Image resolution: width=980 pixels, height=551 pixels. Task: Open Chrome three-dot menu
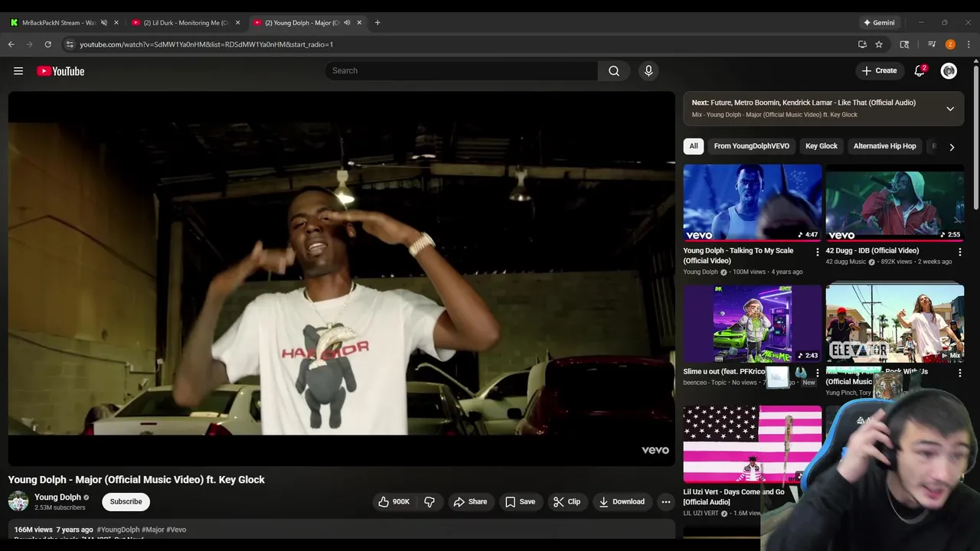(x=969, y=44)
